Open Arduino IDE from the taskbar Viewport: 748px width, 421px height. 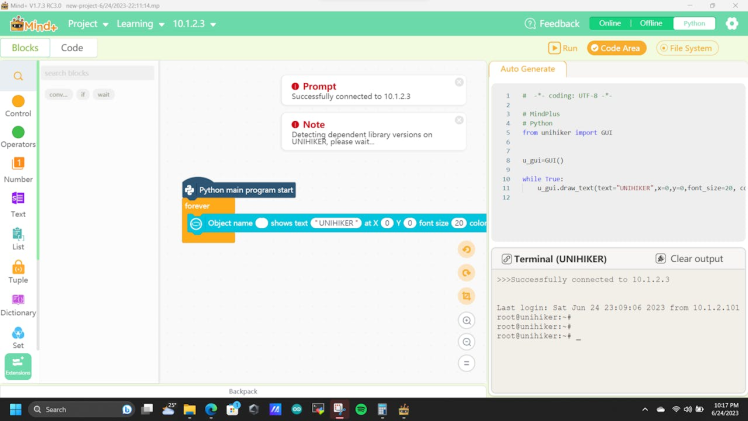click(x=297, y=410)
